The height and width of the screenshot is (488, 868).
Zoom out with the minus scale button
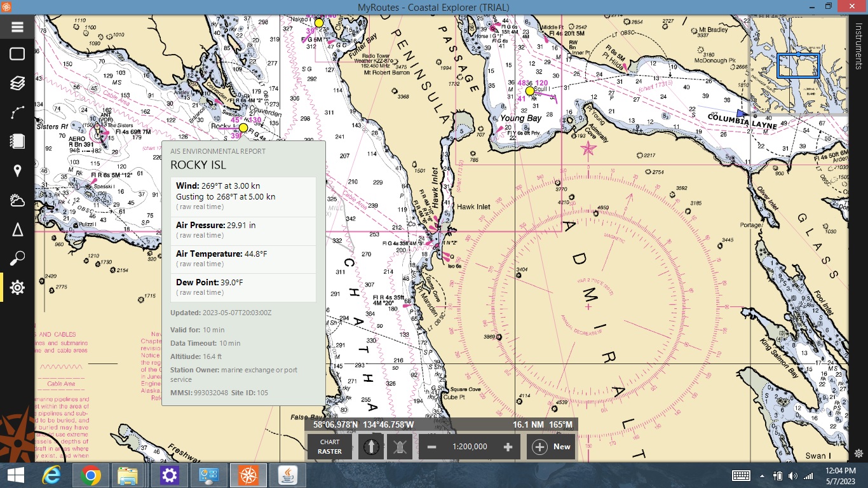pos(432,447)
